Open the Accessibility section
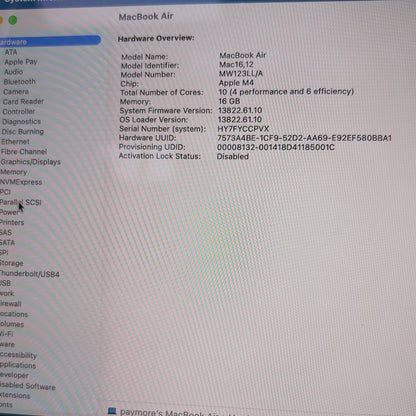416x416 pixels. [18, 355]
